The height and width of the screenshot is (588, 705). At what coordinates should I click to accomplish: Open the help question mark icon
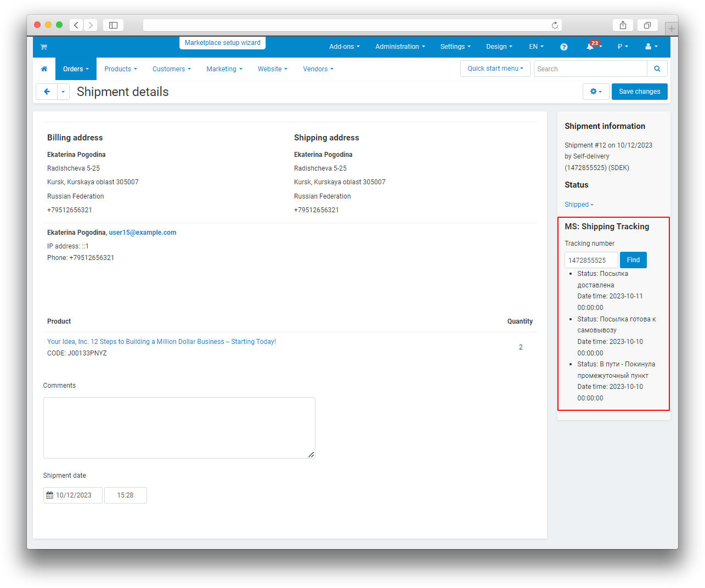pyautogui.click(x=563, y=47)
